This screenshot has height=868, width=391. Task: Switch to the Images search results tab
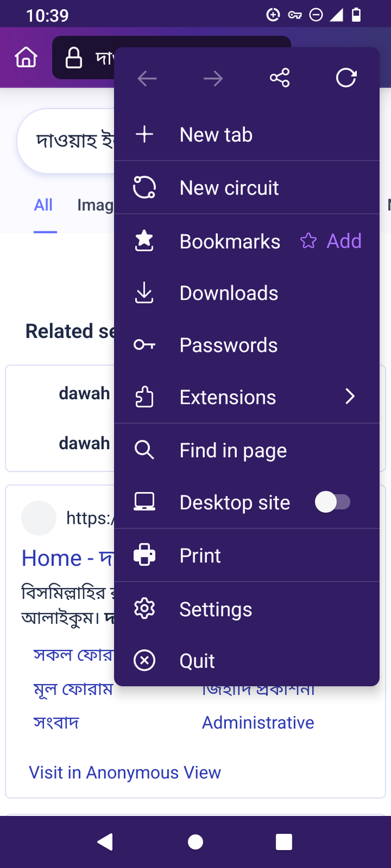(96, 205)
